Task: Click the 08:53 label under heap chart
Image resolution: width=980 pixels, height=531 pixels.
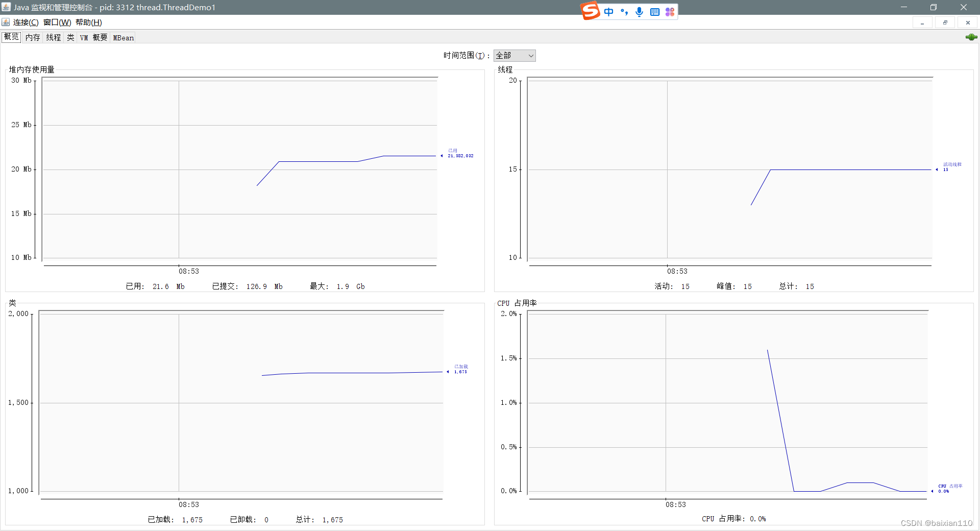Action: tap(189, 271)
